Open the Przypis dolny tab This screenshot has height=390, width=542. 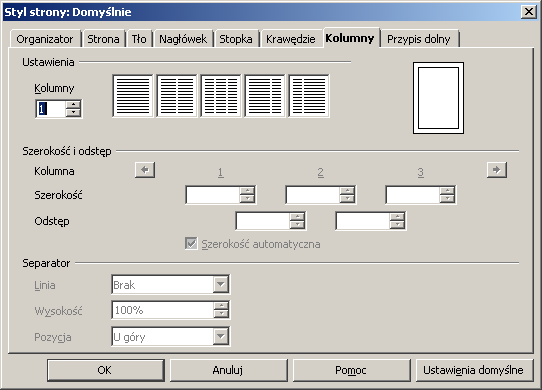(x=419, y=39)
